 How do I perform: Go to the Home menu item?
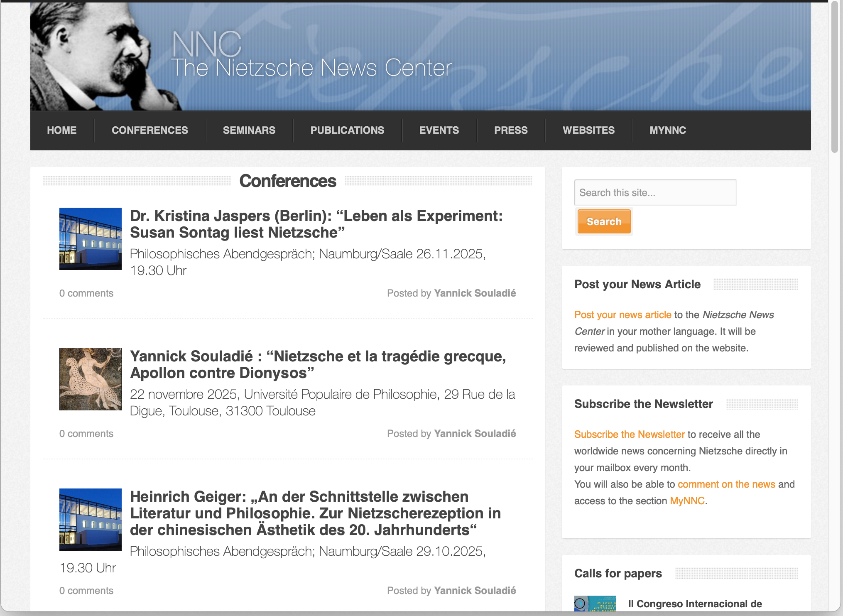tap(62, 130)
